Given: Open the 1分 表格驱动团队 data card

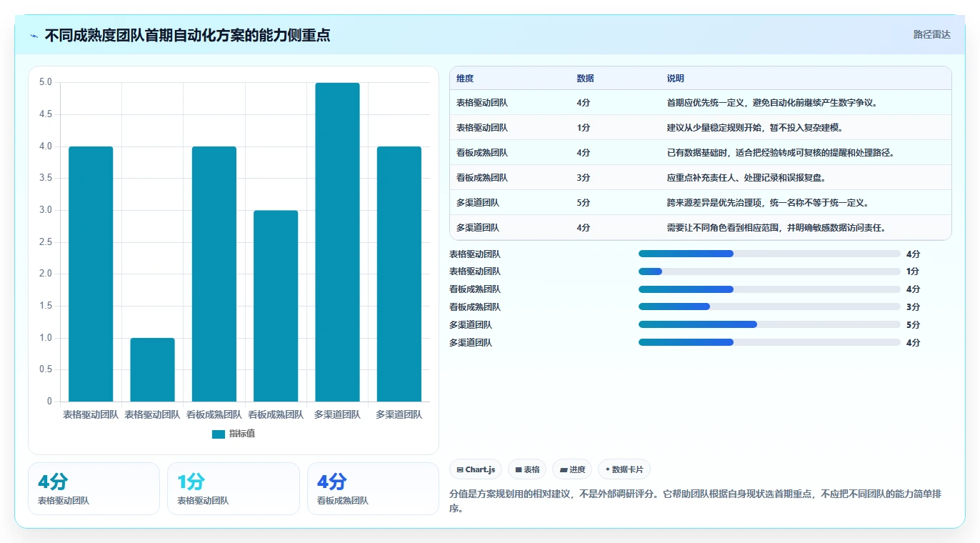Looking at the screenshot, I should [233, 489].
